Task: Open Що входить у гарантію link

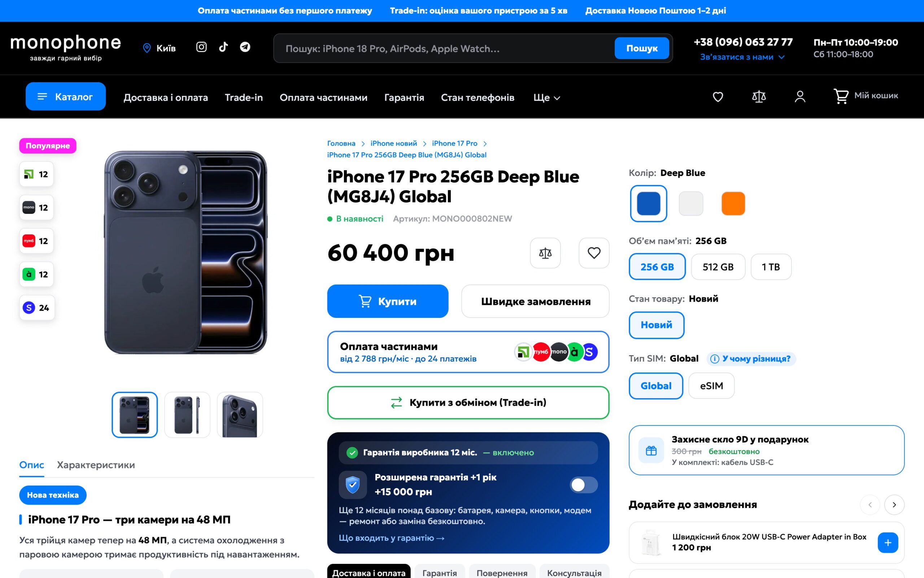Action: [392, 538]
